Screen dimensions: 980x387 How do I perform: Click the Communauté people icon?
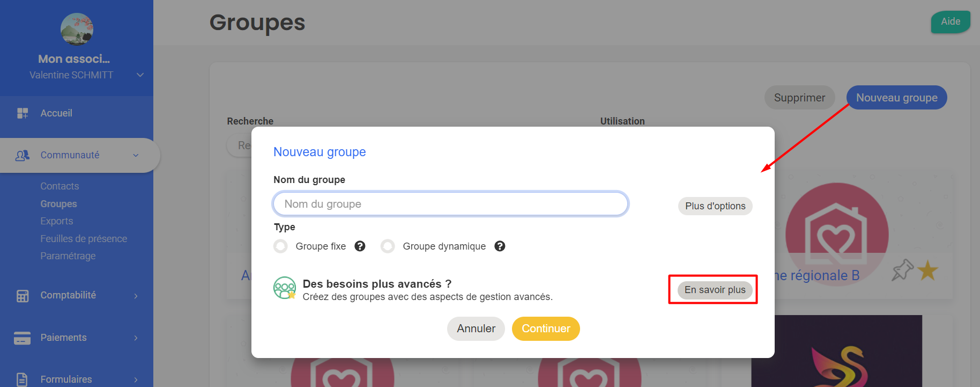[23, 156]
